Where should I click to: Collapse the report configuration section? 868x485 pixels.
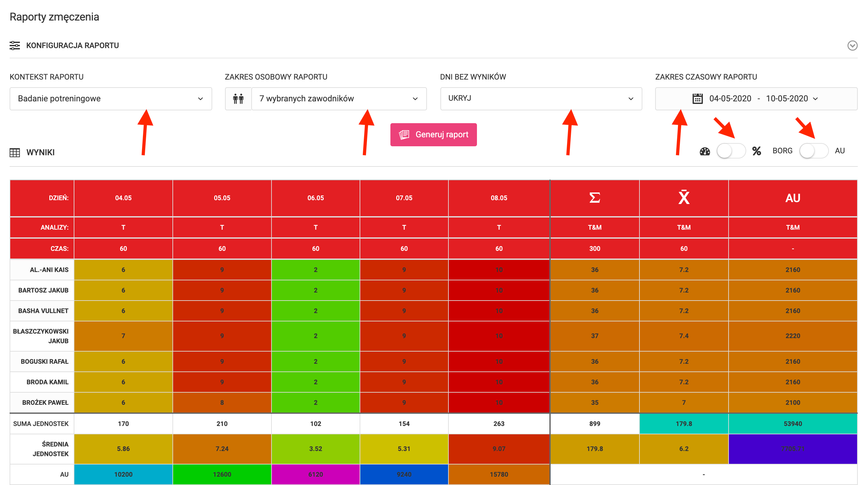(852, 46)
